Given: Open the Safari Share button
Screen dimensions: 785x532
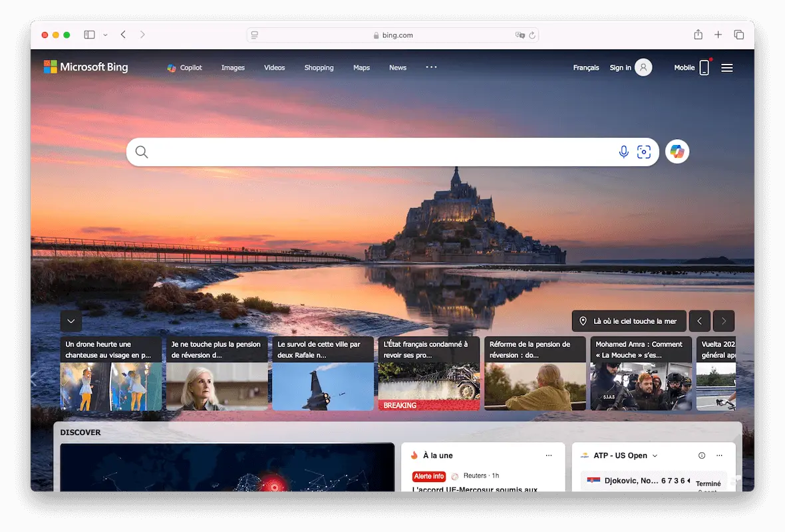Looking at the screenshot, I should point(698,35).
